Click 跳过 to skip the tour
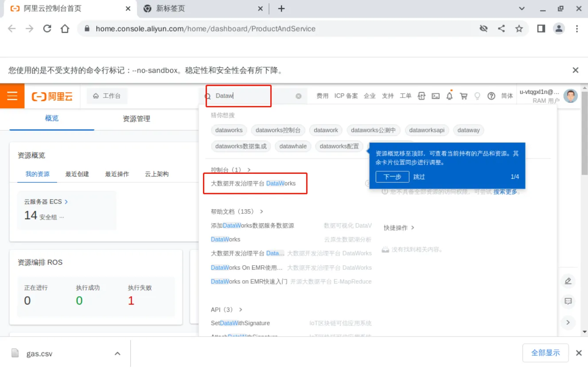This screenshot has width=588, height=369. click(x=419, y=177)
